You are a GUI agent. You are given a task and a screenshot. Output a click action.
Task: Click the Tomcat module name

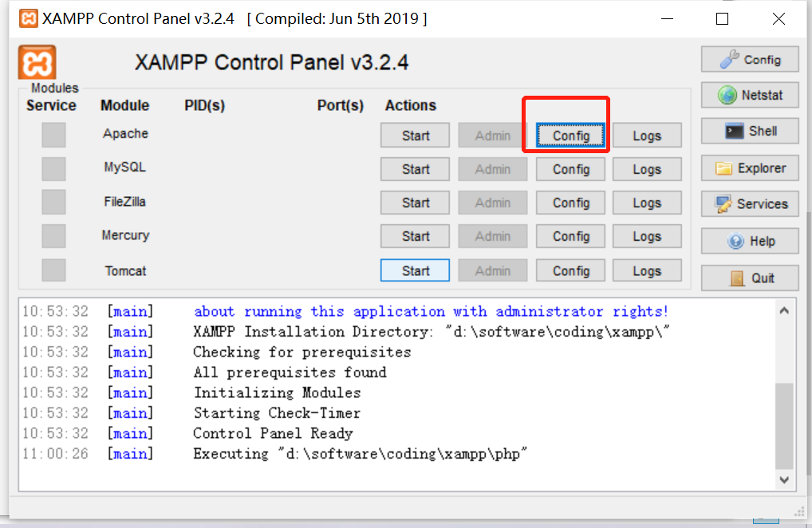pyautogui.click(x=125, y=270)
